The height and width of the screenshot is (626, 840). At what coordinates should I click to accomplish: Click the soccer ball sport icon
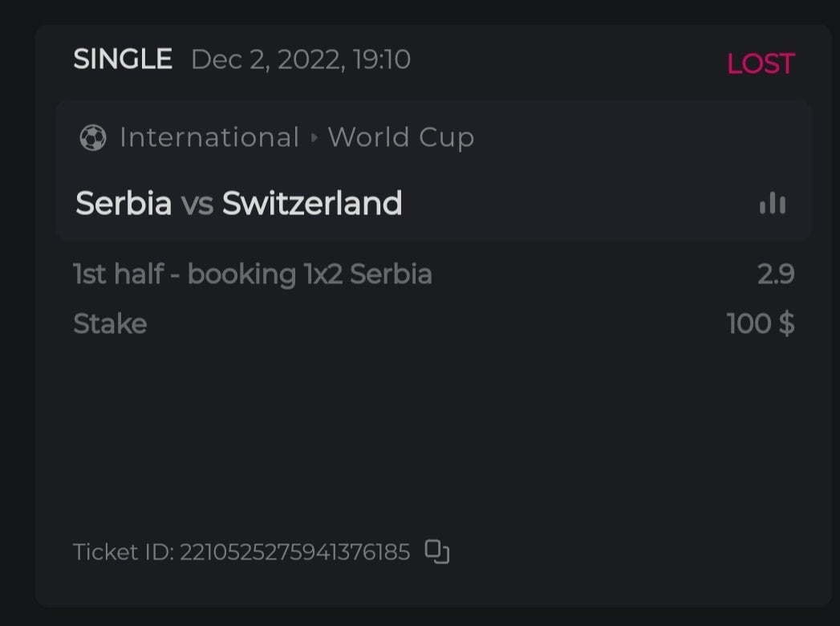pos(93,138)
